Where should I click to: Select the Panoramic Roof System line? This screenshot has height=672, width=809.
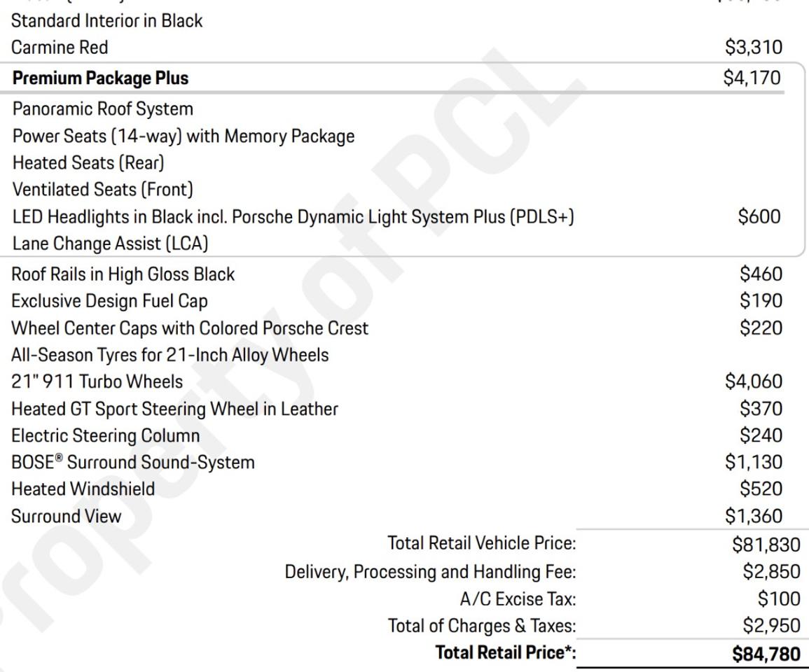point(102,109)
